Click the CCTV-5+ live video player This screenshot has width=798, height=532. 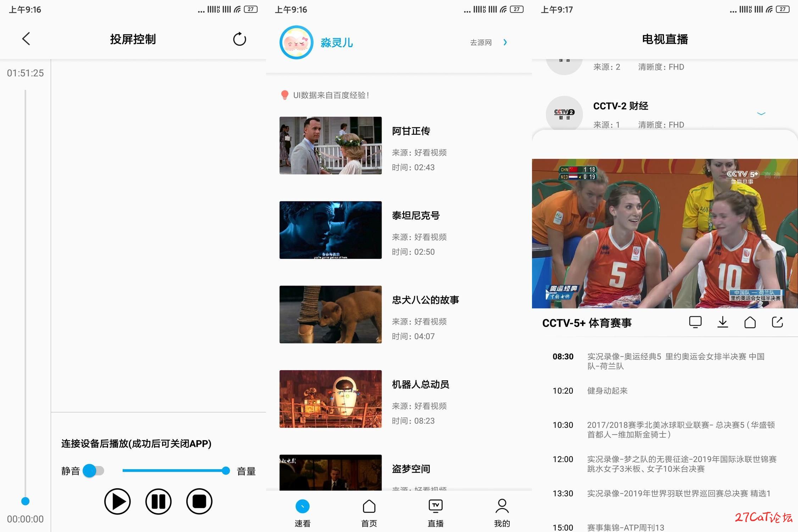pyautogui.click(x=665, y=233)
